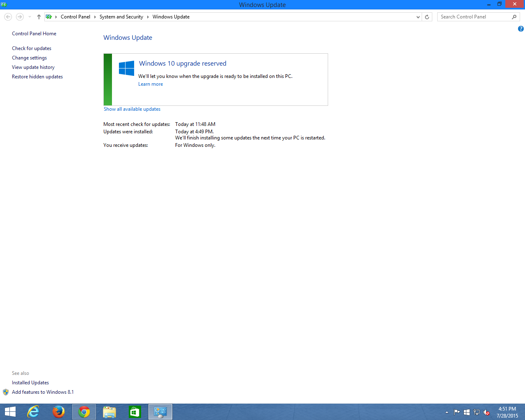This screenshot has width=525, height=420.
Task: Go up one level with Up arrow
Action: point(39,17)
